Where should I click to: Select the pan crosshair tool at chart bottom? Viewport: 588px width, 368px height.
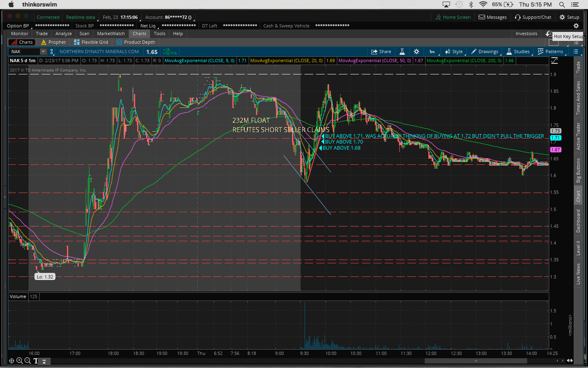click(x=11, y=361)
